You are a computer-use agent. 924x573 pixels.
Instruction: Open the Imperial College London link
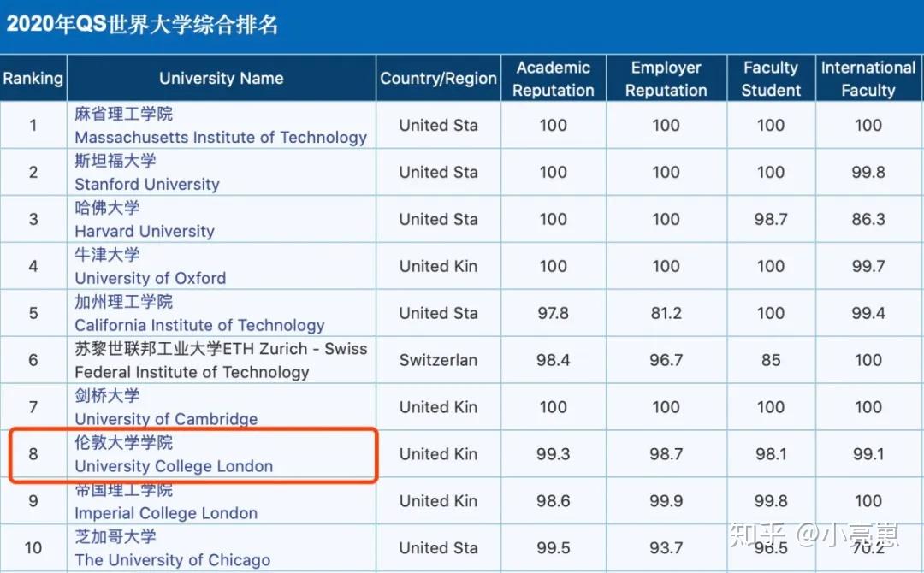click(x=166, y=513)
